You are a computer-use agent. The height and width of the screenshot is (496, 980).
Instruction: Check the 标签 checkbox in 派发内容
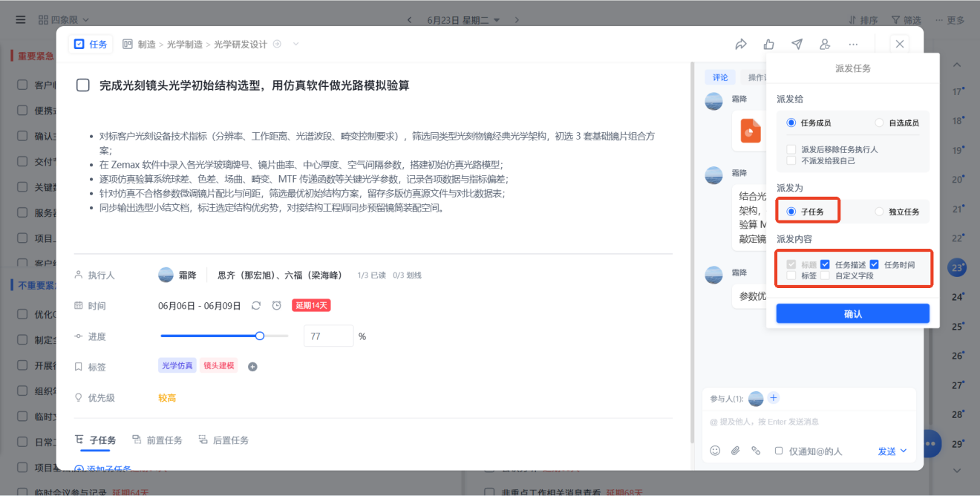(x=791, y=275)
